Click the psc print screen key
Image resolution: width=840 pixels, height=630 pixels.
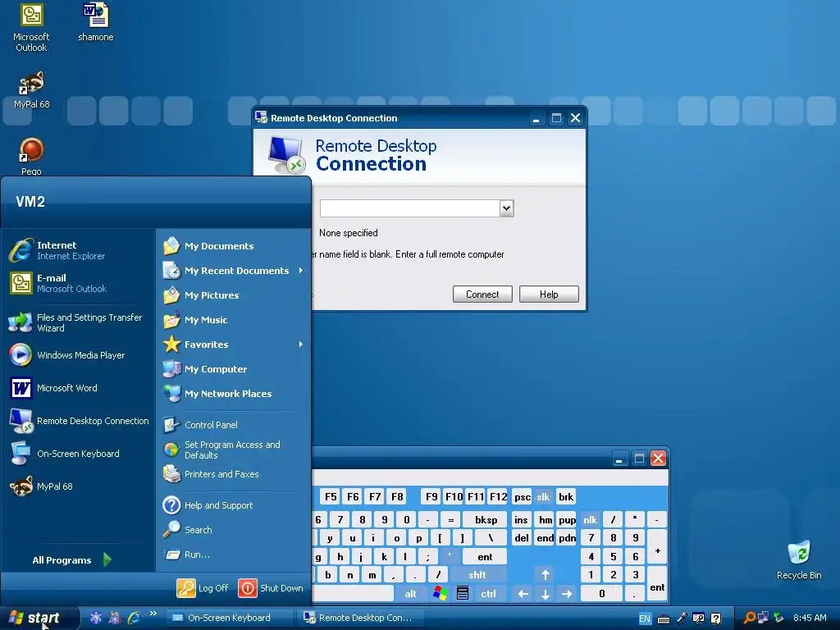[523, 496]
